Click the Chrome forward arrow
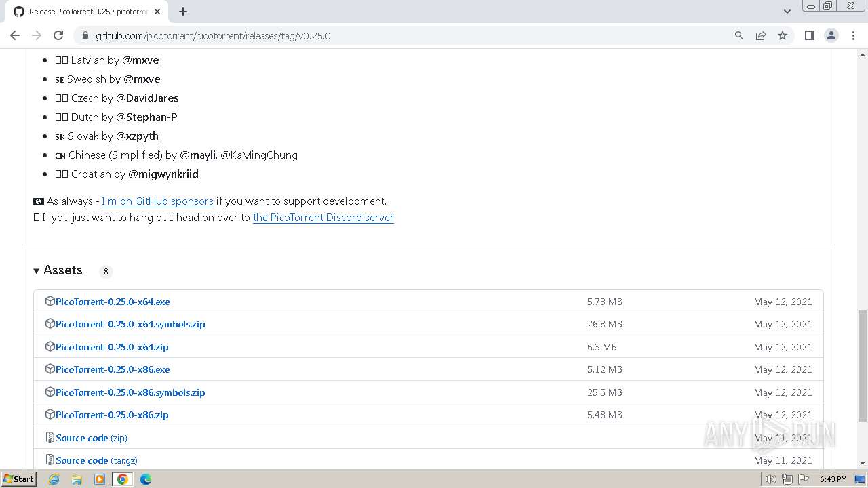Screen dimensions: 868x488 [37, 35]
